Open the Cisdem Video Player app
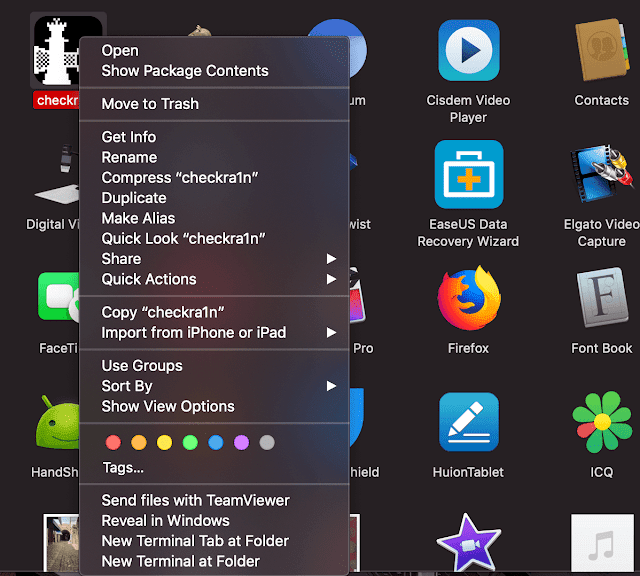Image resolution: width=640 pixels, height=576 pixels. click(469, 50)
